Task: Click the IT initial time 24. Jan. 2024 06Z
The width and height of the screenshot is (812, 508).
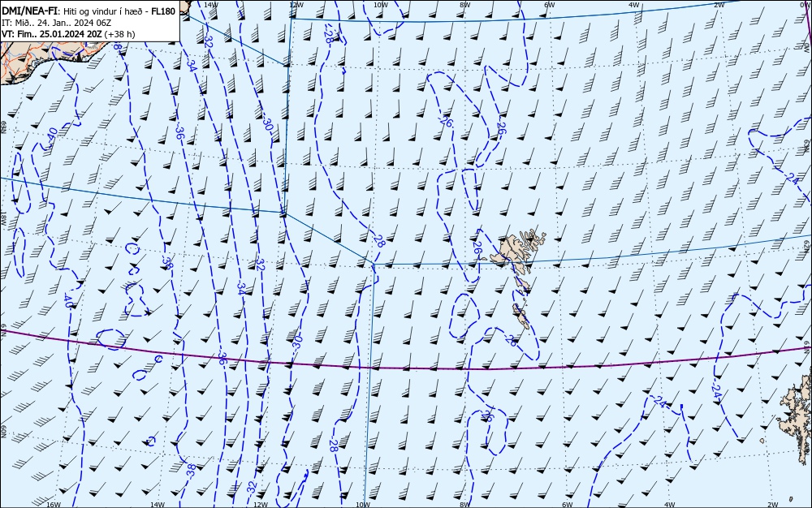Action: pos(56,23)
